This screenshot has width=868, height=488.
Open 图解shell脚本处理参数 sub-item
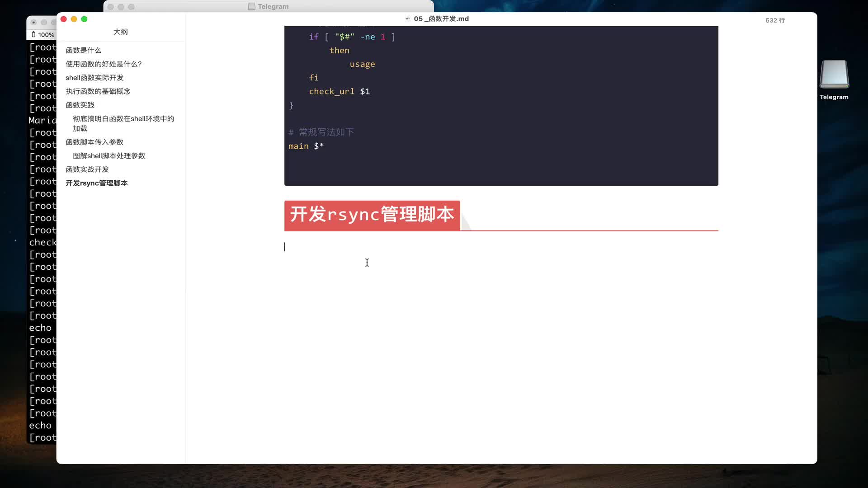pos(109,155)
